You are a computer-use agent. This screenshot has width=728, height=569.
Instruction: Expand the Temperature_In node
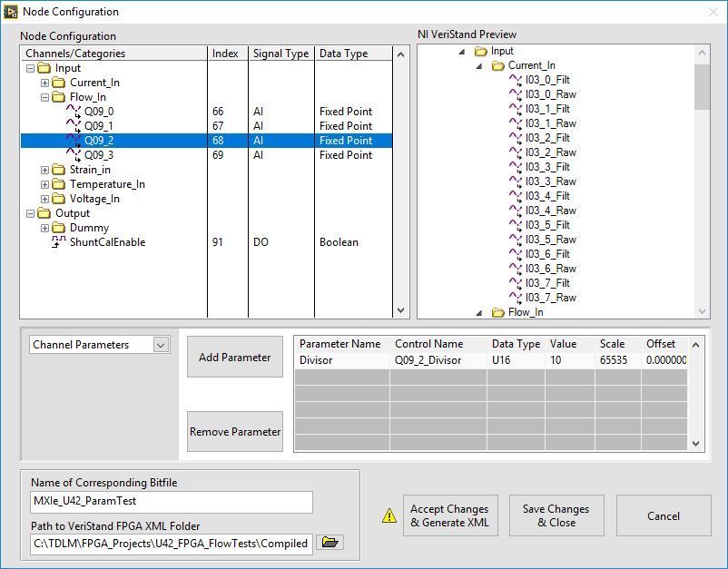(44, 185)
